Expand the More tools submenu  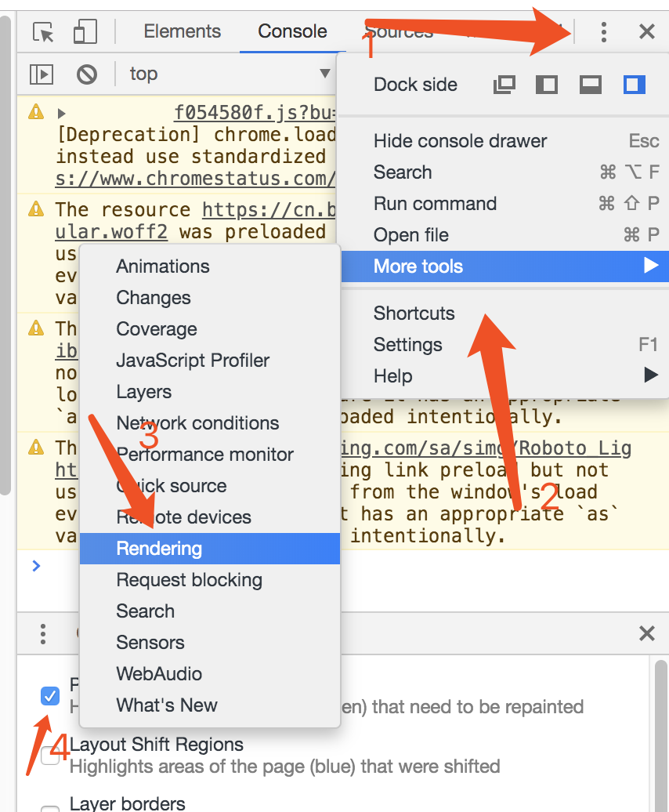pos(505,266)
